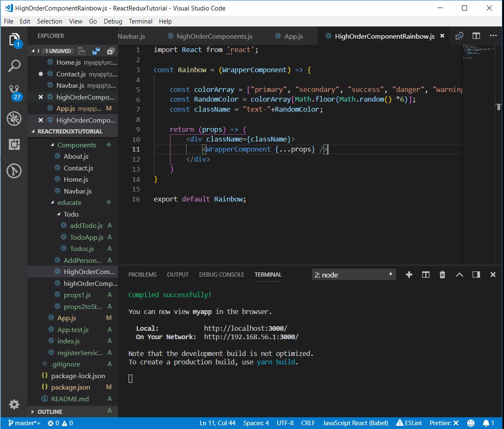Maximize the panel with up chevron
Screen dimensions: 504x429
(x=459, y=275)
